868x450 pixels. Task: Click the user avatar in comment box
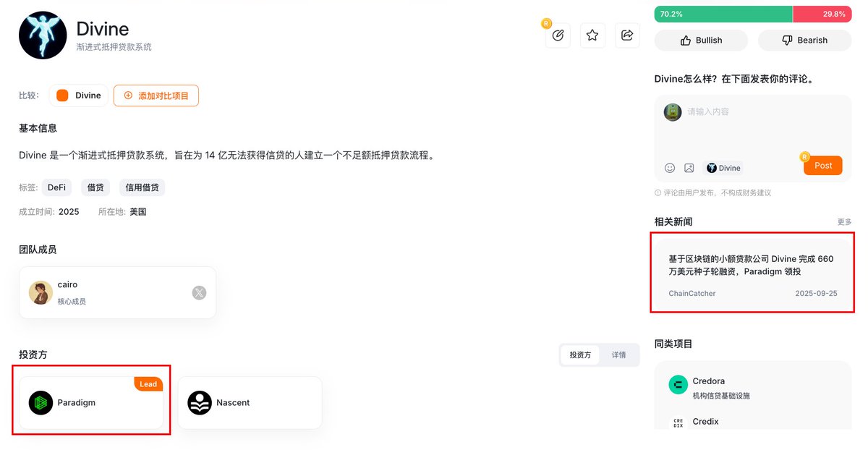coord(673,112)
